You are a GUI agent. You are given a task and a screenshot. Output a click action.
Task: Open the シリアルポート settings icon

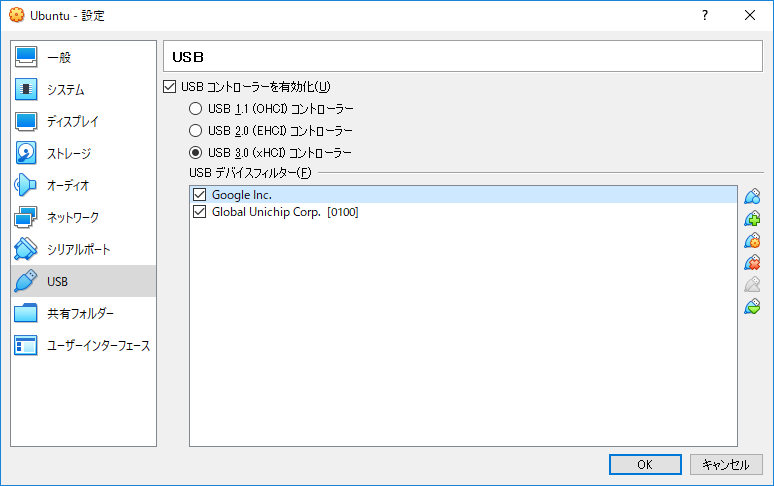(26, 249)
